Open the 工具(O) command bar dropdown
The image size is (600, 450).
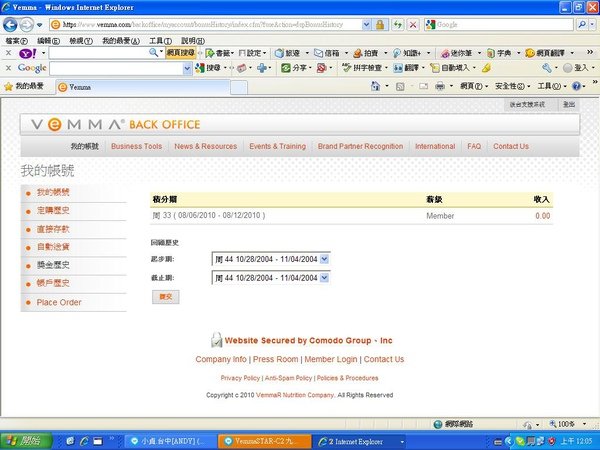point(552,86)
